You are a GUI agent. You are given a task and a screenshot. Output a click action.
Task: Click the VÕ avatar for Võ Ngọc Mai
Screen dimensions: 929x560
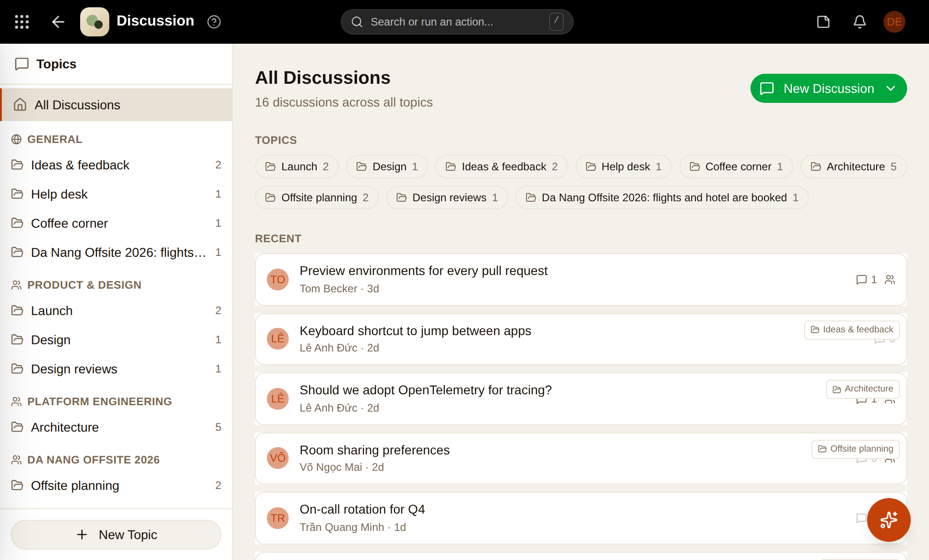[x=278, y=458]
